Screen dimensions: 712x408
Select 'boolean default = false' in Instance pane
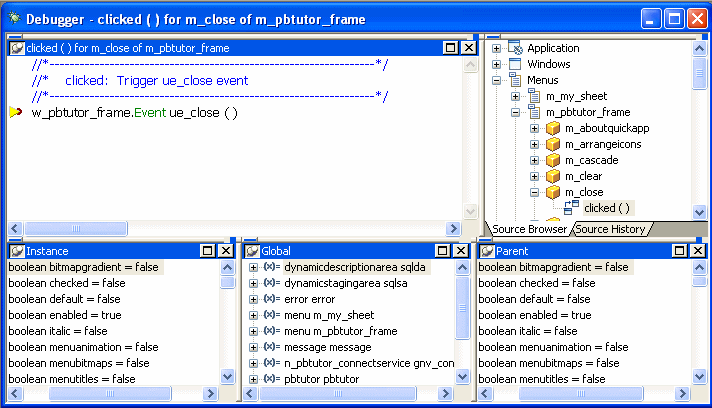pos(64,299)
